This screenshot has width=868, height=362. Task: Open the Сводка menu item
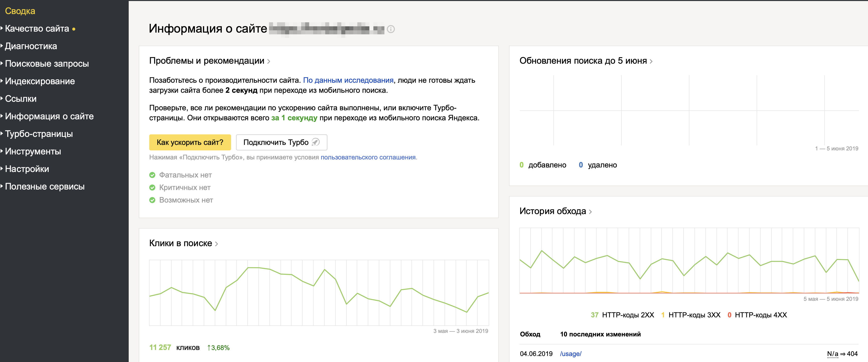point(20,11)
